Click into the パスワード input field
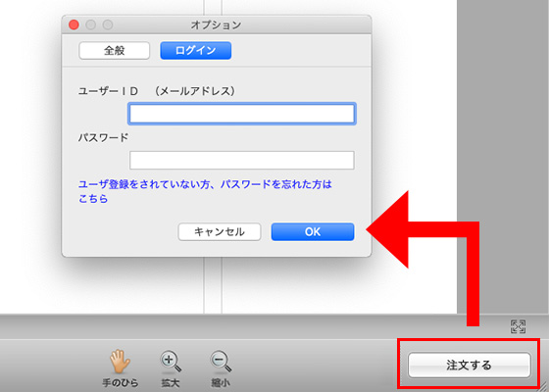The height and width of the screenshot is (392, 549). [242, 161]
